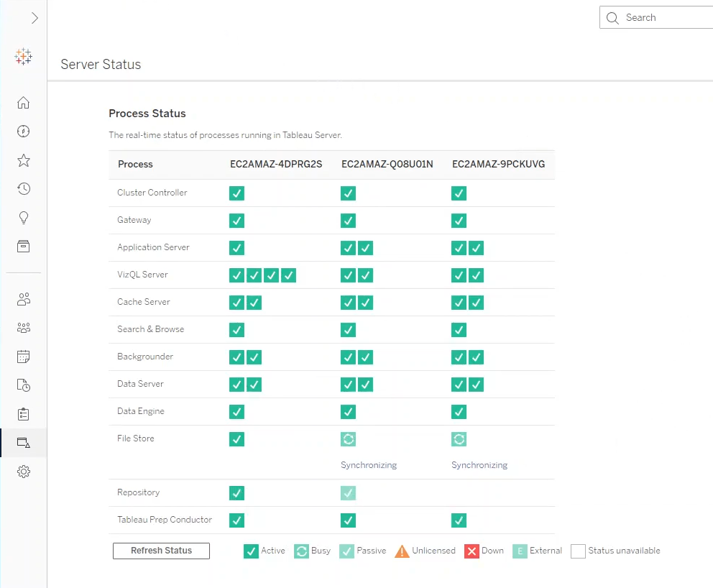Click the red Down legend icon
This screenshot has height=588, width=713.
click(x=471, y=551)
